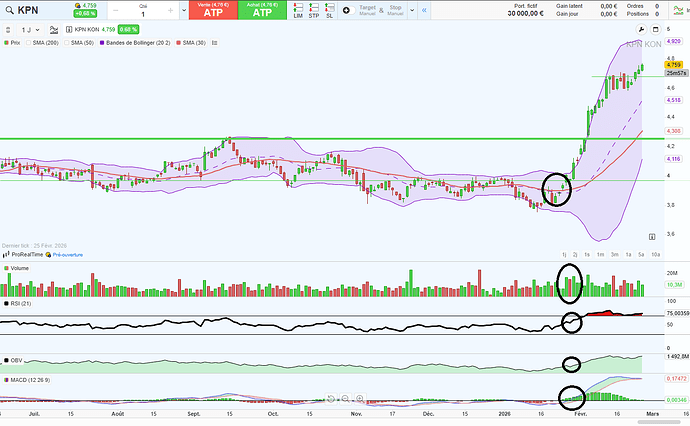Select the 1a time range
This screenshot has width=690, height=426.
tap(628, 255)
